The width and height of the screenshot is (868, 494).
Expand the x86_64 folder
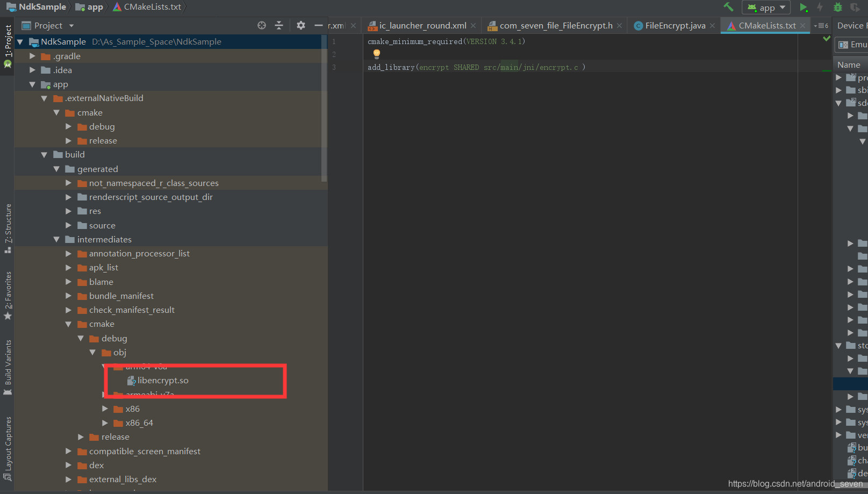click(x=105, y=423)
